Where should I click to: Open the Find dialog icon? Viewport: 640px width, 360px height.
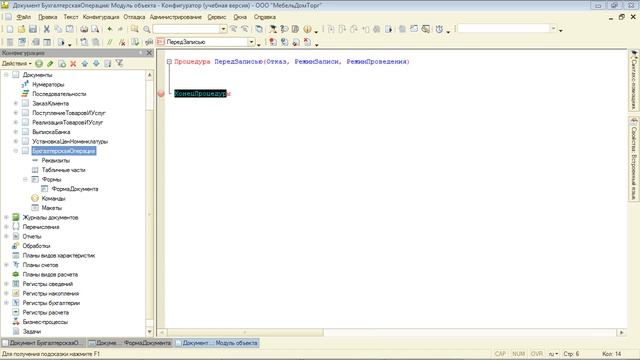tap(134, 29)
